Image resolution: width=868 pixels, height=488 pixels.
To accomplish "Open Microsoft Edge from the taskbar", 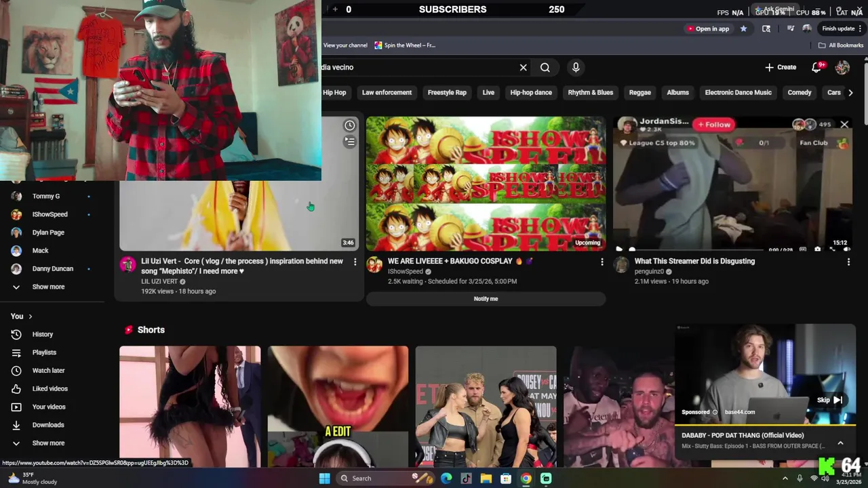I will [x=446, y=479].
